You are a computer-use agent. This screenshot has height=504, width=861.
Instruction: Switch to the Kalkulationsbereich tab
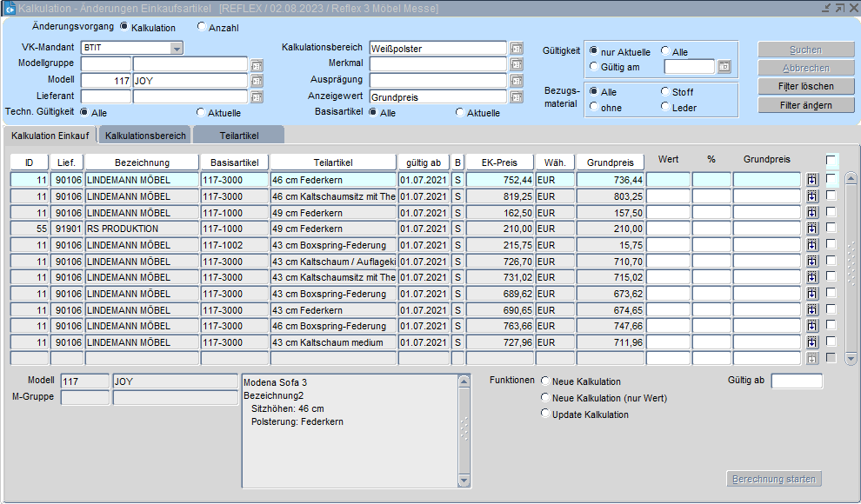(x=145, y=136)
